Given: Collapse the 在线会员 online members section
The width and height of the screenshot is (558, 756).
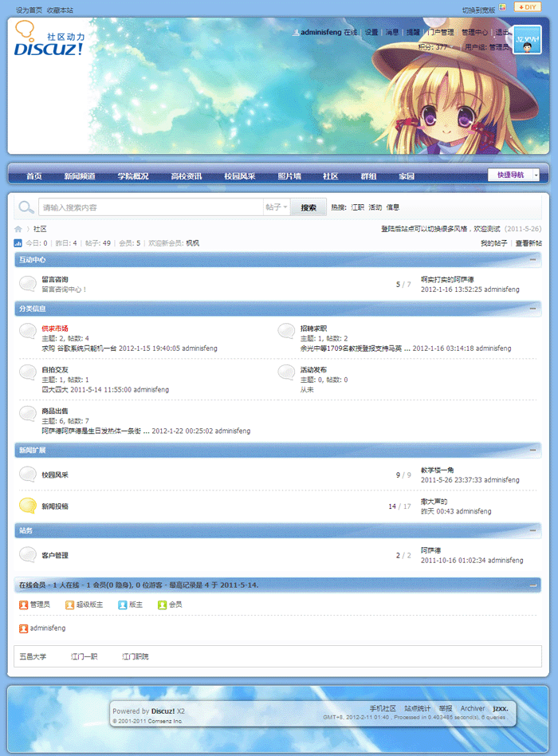Looking at the screenshot, I should click(x=532, y=585).
